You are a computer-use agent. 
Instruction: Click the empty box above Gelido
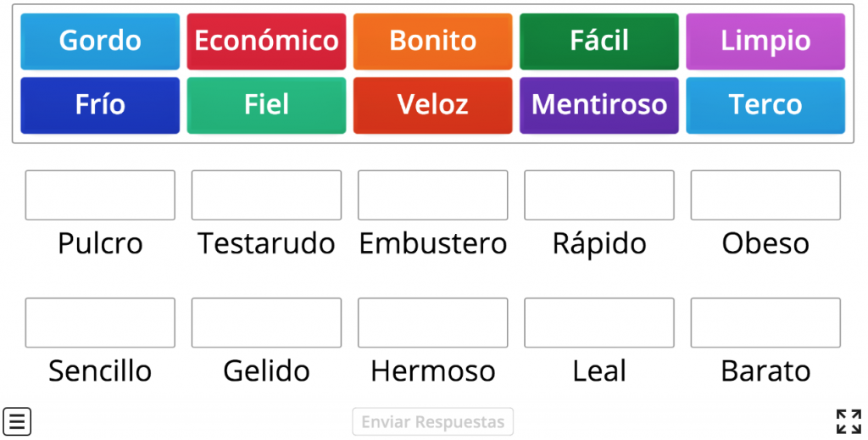(x=266, y=322)
